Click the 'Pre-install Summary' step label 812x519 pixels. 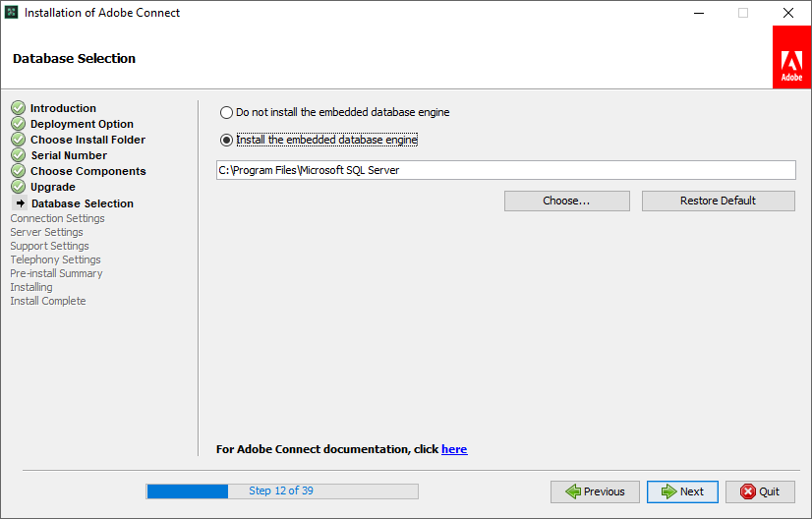[56, 273]
